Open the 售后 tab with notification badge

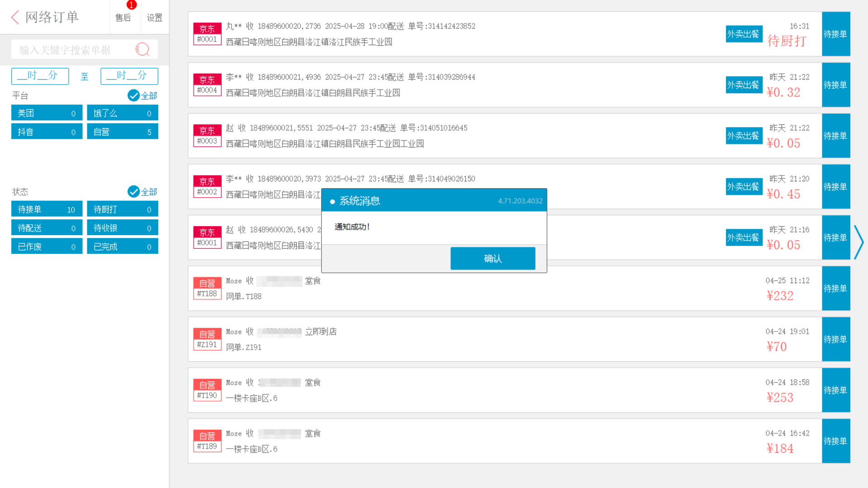pyautogui.click(x=123, y=17)
